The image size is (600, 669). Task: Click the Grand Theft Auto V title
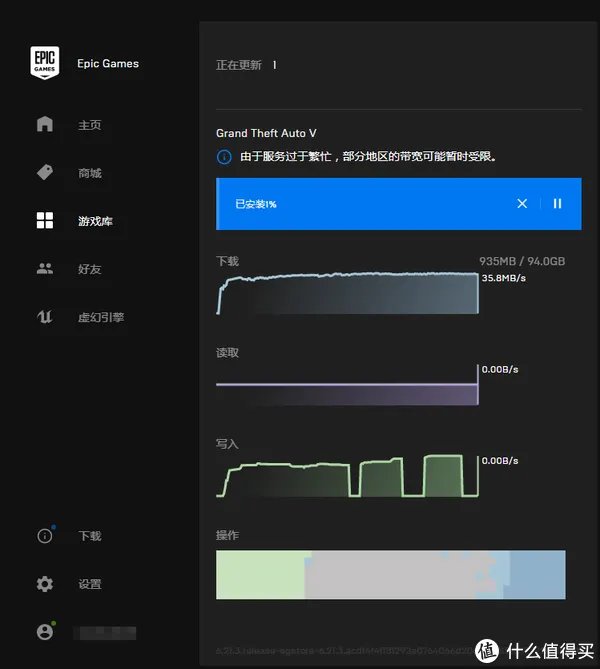[266, 133]
